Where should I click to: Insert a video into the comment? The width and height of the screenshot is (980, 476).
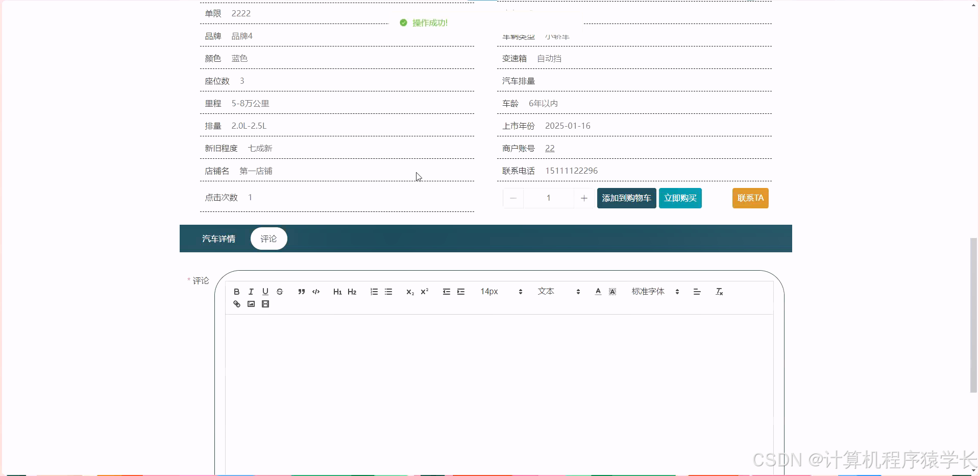pyautogui.click(x=265, y=303)
